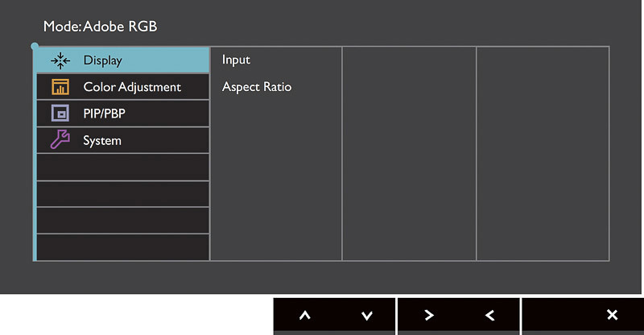Click the Color Adjustment chart icon
The width and height of the screenshot is (644, 335).
[x=60, y=87]
